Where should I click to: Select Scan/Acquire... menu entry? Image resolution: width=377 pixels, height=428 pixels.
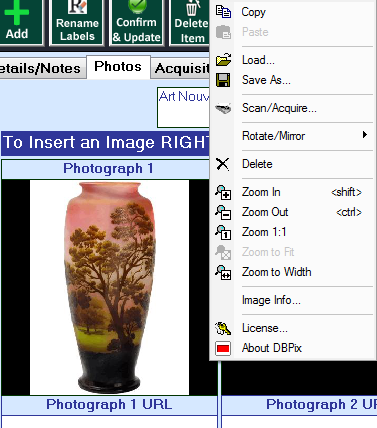[293, 108]
